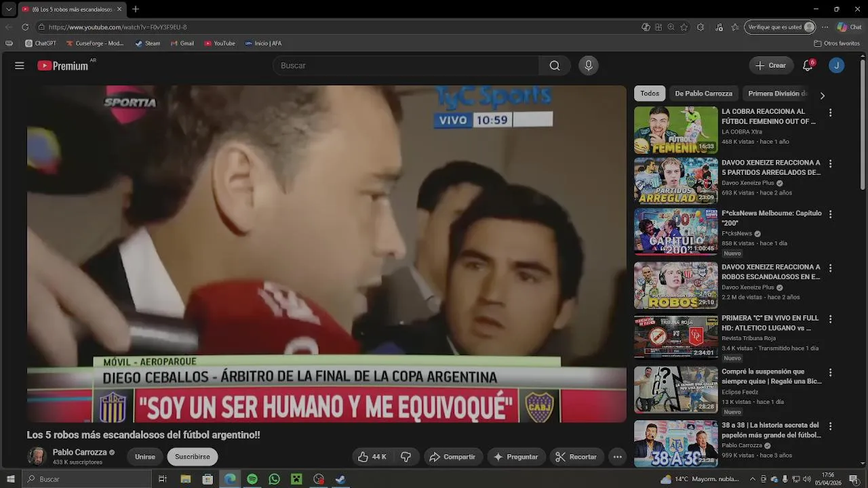Click the Crear button
868x488 pixels.
click(771, 66)
